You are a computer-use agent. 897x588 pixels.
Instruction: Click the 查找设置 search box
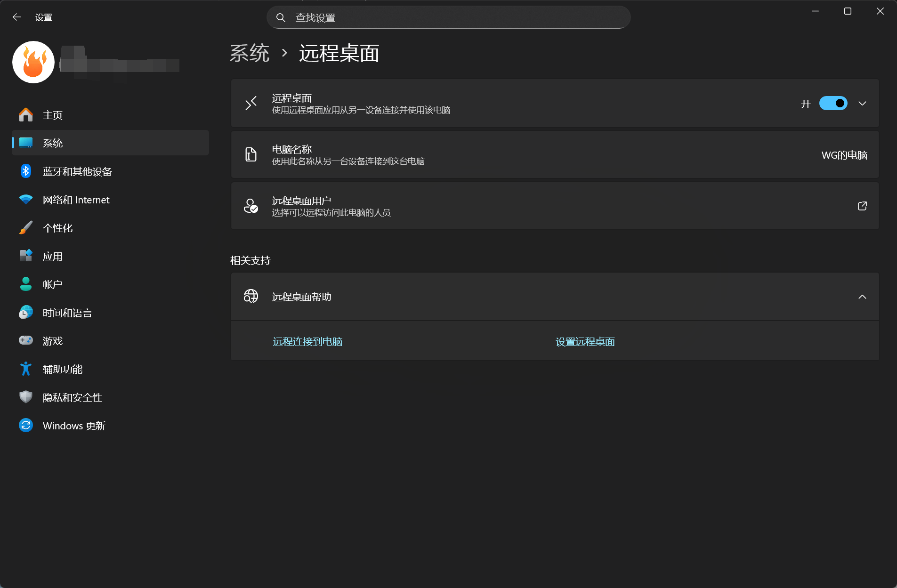[448, 18]
